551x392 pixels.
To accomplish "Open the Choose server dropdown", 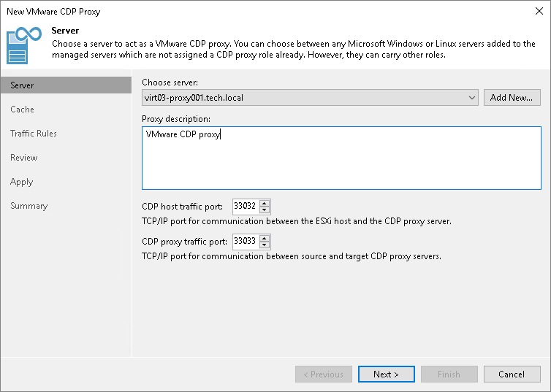I will coord(310,98).
